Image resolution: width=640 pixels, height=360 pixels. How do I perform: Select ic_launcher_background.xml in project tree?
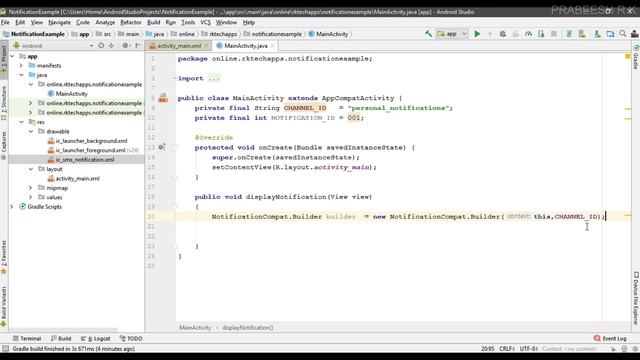87,141
